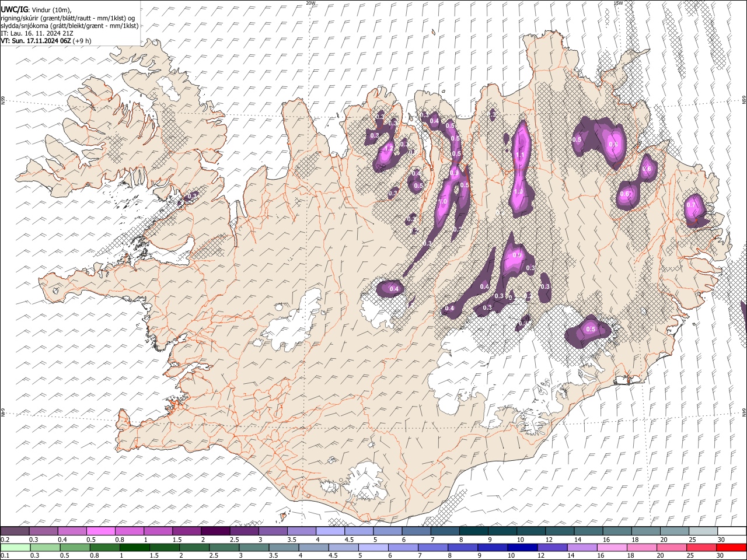
Task: Click the '0.7' snowfall value in the east
Action: 692,205
